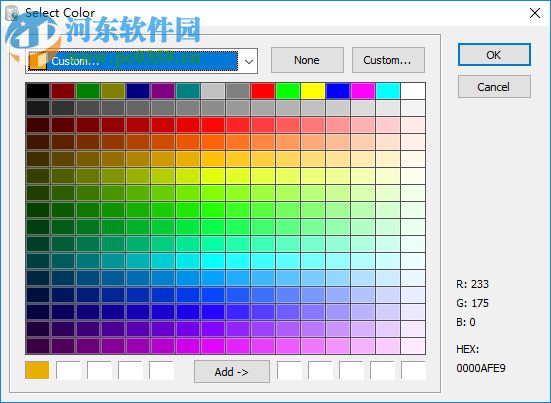This screenshot has height=403, width=551.
Task: Select the orange saved custom swatch at bottom left
Action: pyautogui.click(x=37, y=370)
